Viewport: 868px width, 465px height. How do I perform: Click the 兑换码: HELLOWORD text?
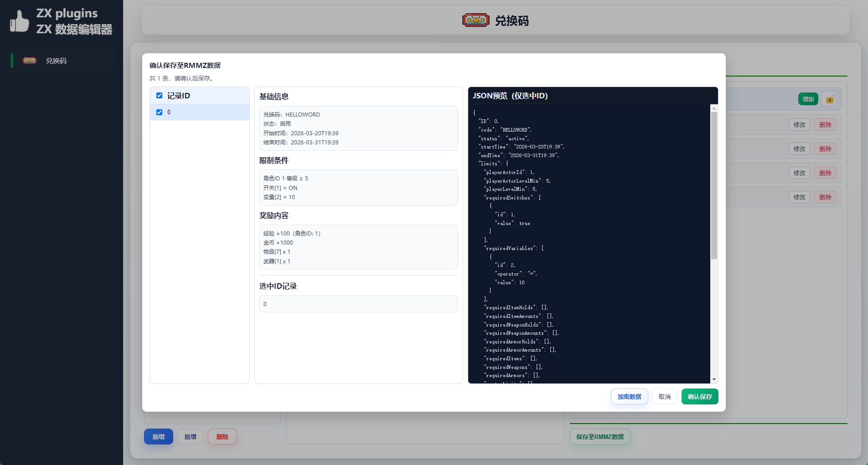(x=292, y=115)
